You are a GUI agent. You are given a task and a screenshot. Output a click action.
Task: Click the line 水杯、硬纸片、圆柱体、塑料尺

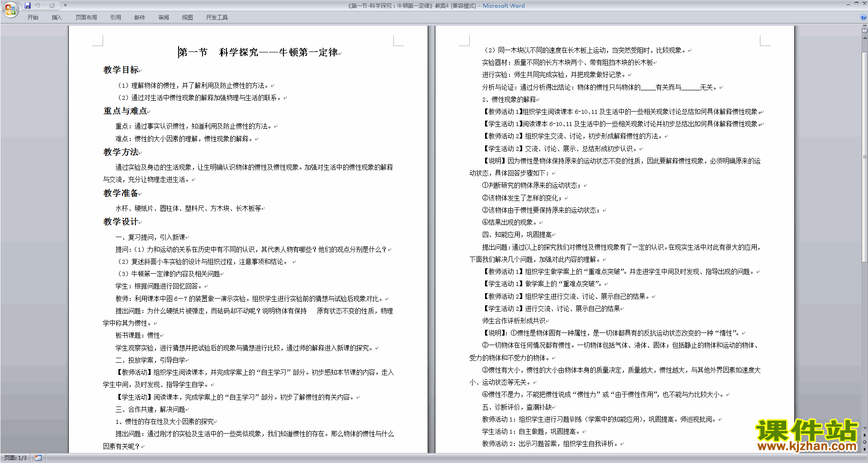tap(189, 209)
